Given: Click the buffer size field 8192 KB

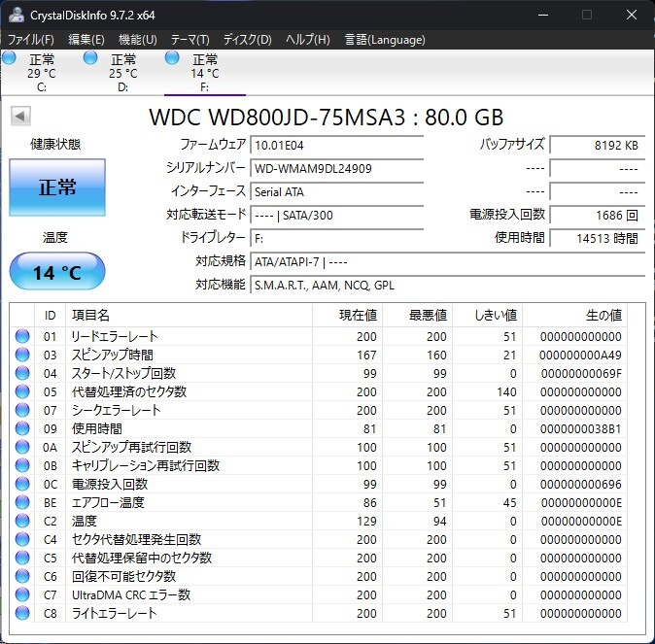Looking at the screenshot, I should click(598, 146).
